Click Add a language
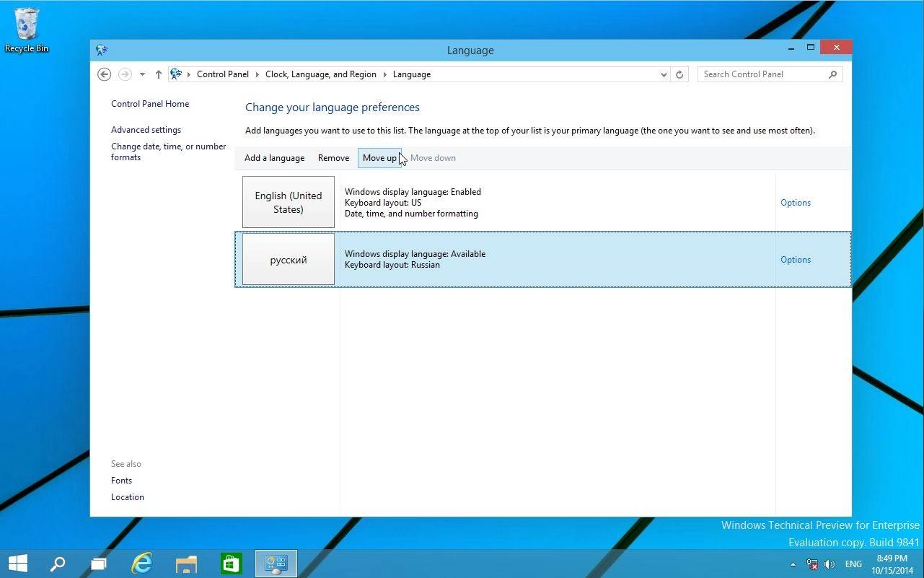The image size is (924, 578). click(274, 158)
